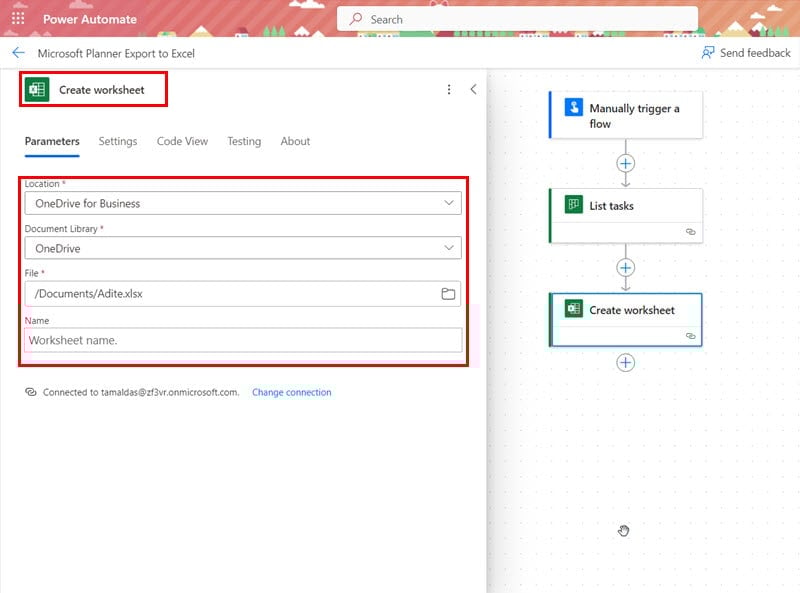Add step below List tasks action

click(626, 267)
